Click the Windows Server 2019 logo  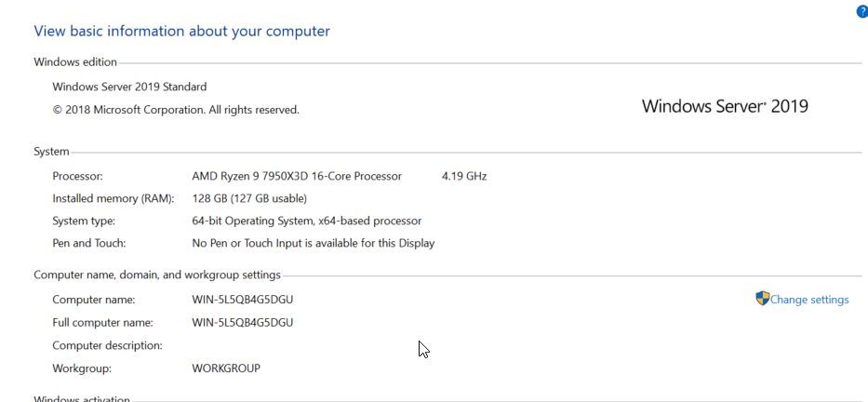pos(725,106)
